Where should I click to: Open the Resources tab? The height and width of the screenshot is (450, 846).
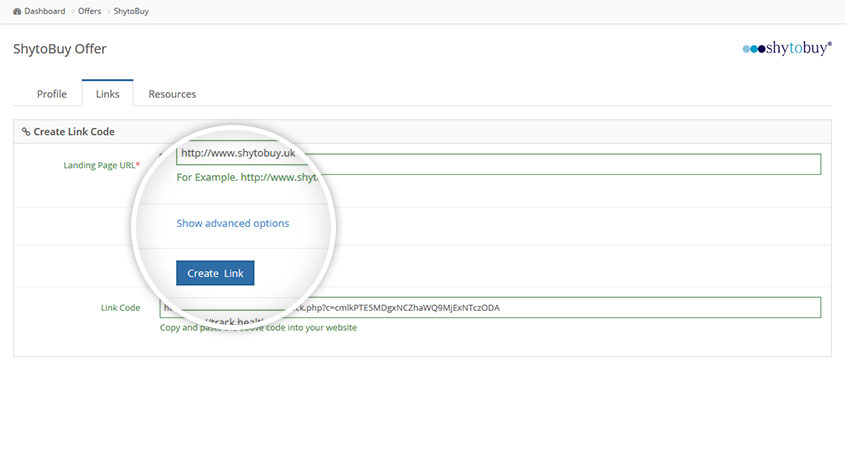coord(172,94)
